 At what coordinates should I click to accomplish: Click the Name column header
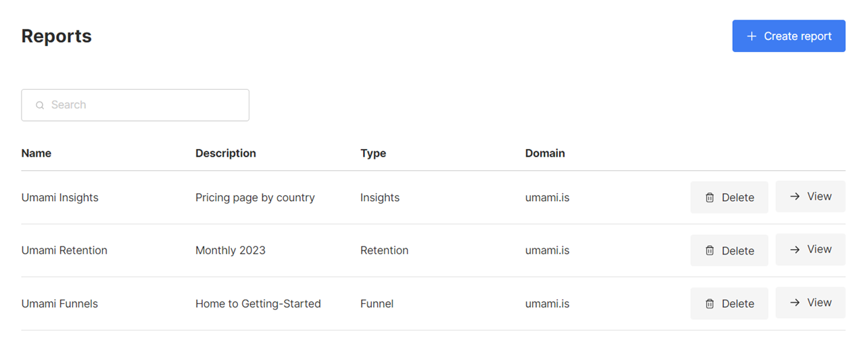37,153
